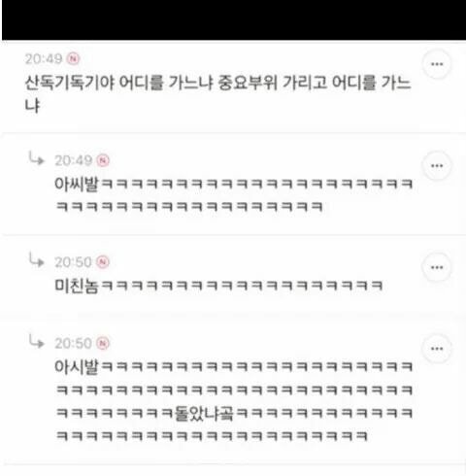Open more options on the 돌았나곸 reply

437,349
